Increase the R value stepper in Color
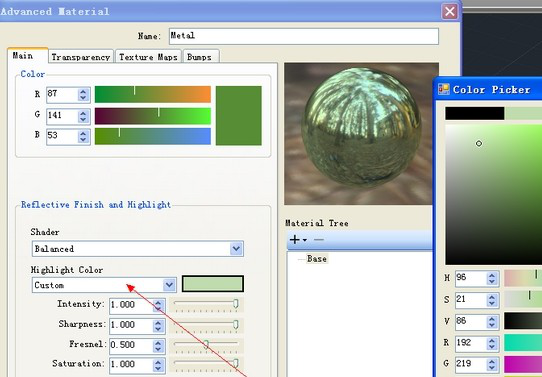This screenshot has height=377, width=542. pos(83,92)
